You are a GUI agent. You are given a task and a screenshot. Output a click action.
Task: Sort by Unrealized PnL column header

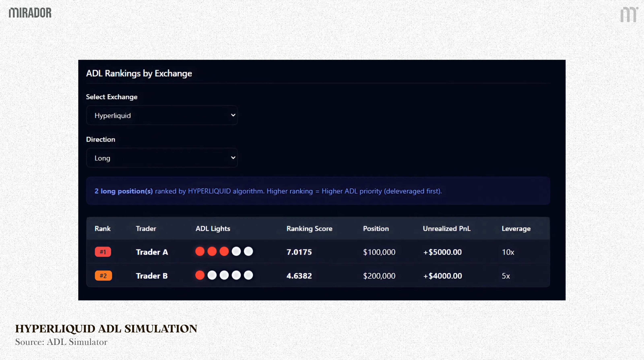pyautogui.click(x=447, y=229)
